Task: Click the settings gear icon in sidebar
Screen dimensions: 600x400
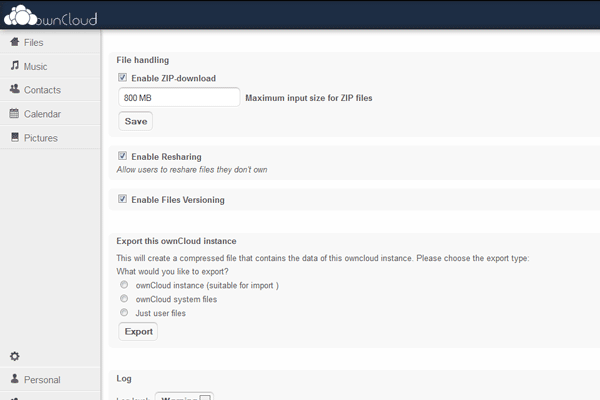Action: coord(15,356)
